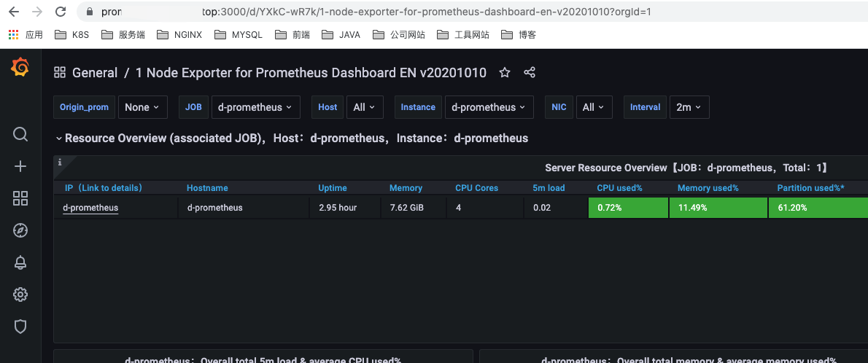Click the green 0.72% CPU used cell
The height and width of the screenshot is (363, 868).
(x=628, y=208)
